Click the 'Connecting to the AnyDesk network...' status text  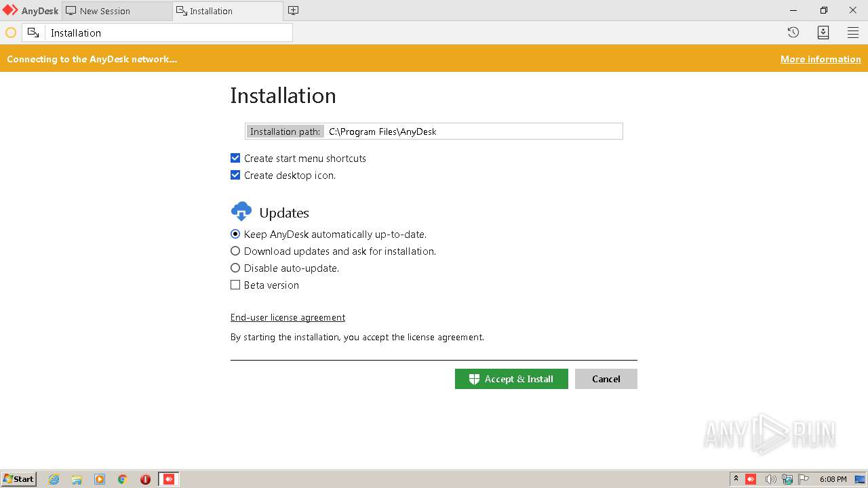[92, 59]
